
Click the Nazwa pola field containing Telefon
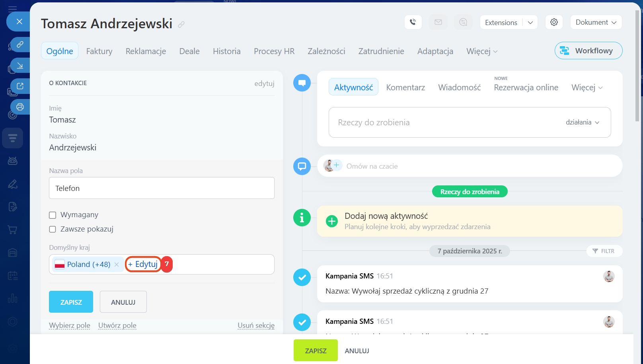pyautogui.click(x=162, y=188)
